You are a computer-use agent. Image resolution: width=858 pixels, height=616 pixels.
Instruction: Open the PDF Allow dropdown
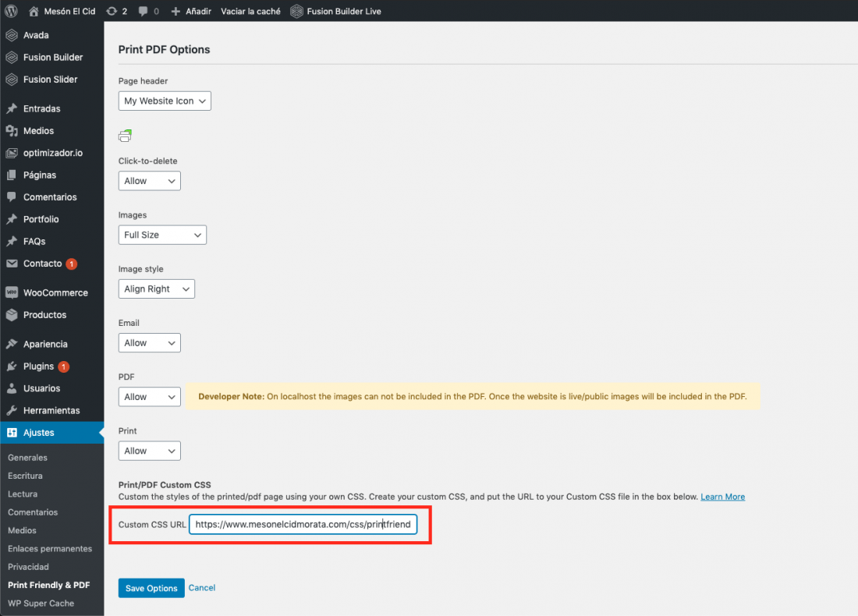click(x=150, y=397)
